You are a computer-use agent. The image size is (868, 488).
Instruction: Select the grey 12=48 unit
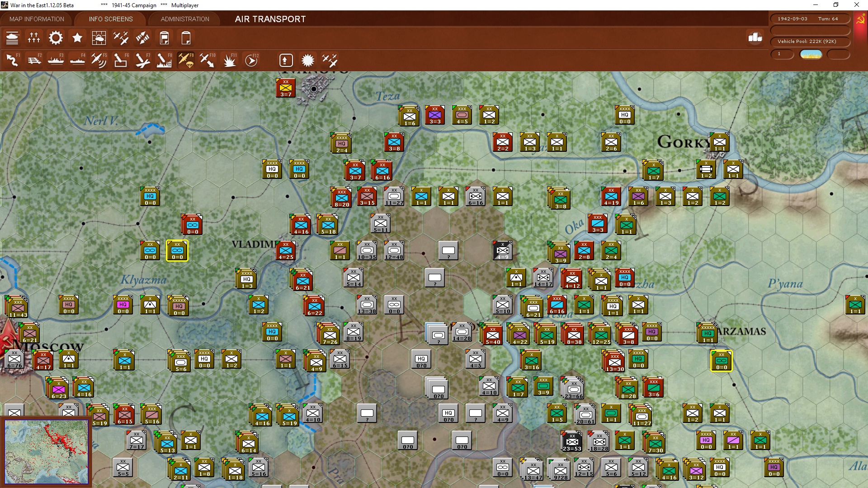point(394,251)
